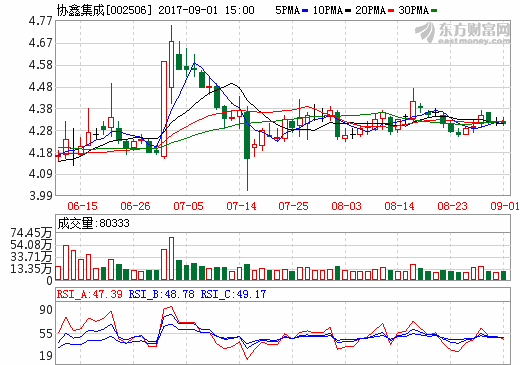Click the 08-14 date label
520x365 pixels.
tap(399, 206)
